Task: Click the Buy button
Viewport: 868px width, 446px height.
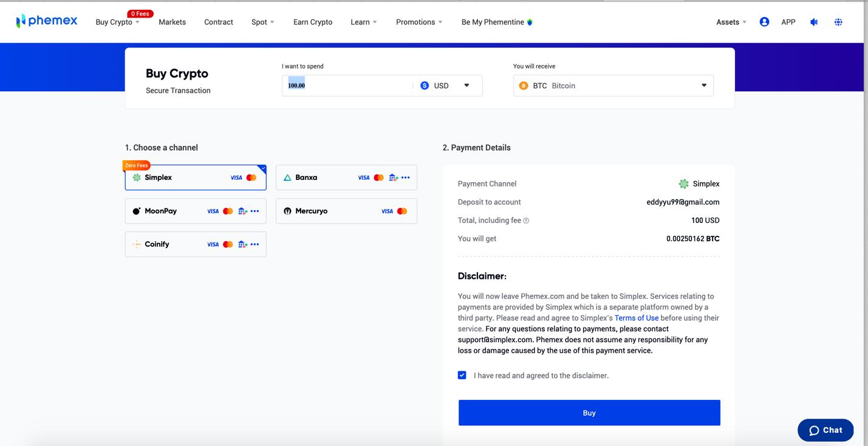Action: pos(589,413)
